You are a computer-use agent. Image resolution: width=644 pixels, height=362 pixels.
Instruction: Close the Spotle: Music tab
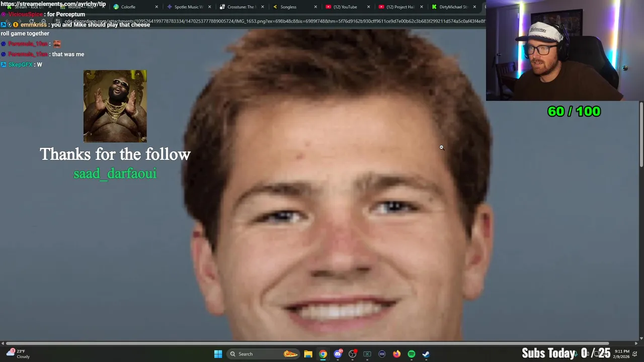209,7
